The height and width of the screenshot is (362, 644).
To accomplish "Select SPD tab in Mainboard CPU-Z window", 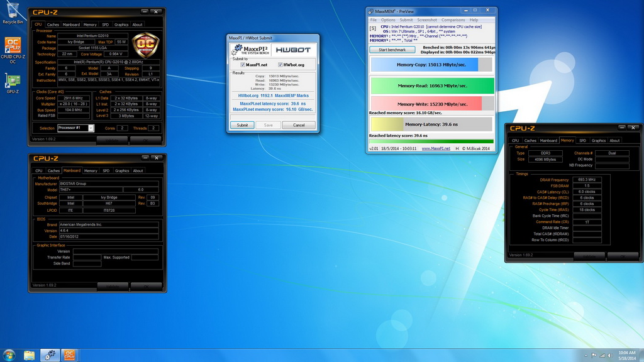I will tap(106, 171).
